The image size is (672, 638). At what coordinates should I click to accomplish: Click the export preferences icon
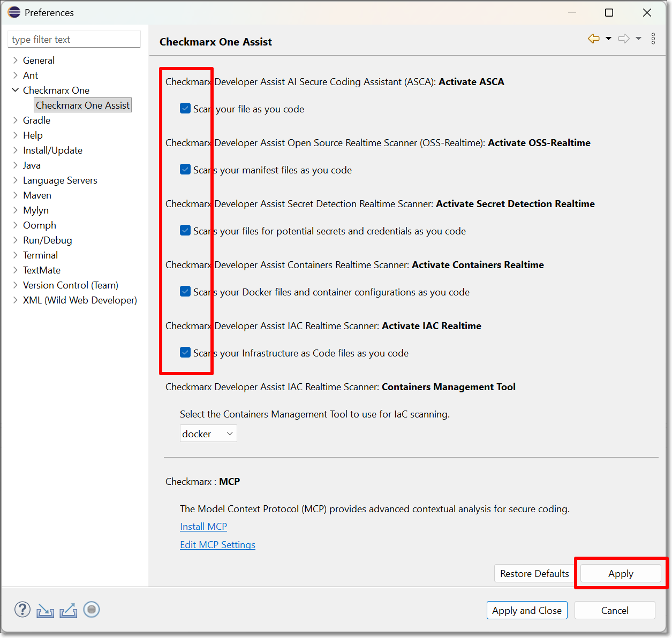pos(68,610)
